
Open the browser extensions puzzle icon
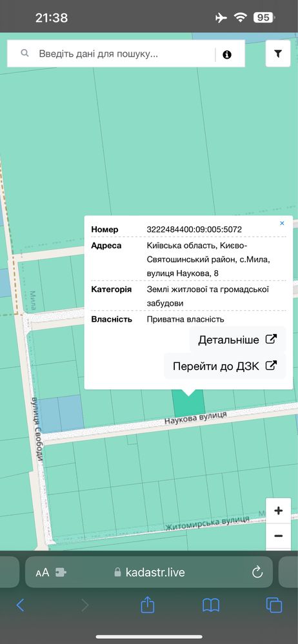(x=61, y=572)
